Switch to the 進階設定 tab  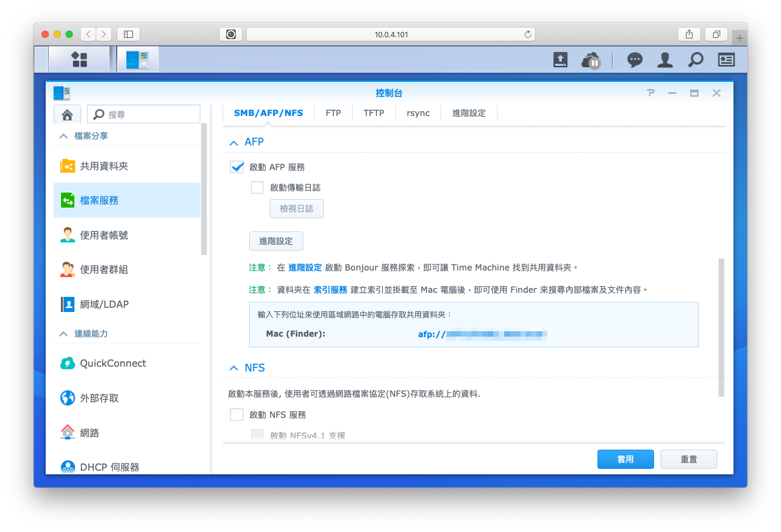pyautogui.click(x=469, y=113)
